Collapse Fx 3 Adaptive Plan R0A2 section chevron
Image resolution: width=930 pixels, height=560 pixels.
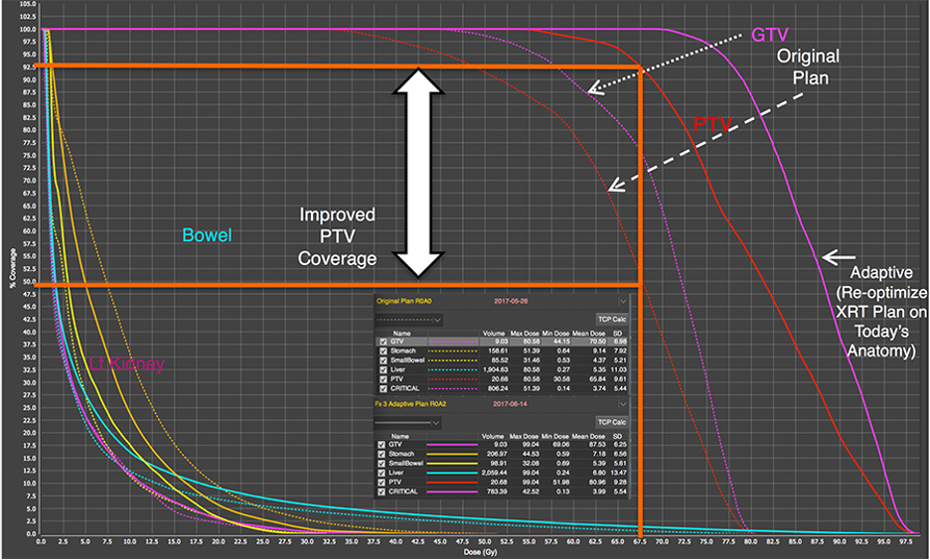coord(622,404)
